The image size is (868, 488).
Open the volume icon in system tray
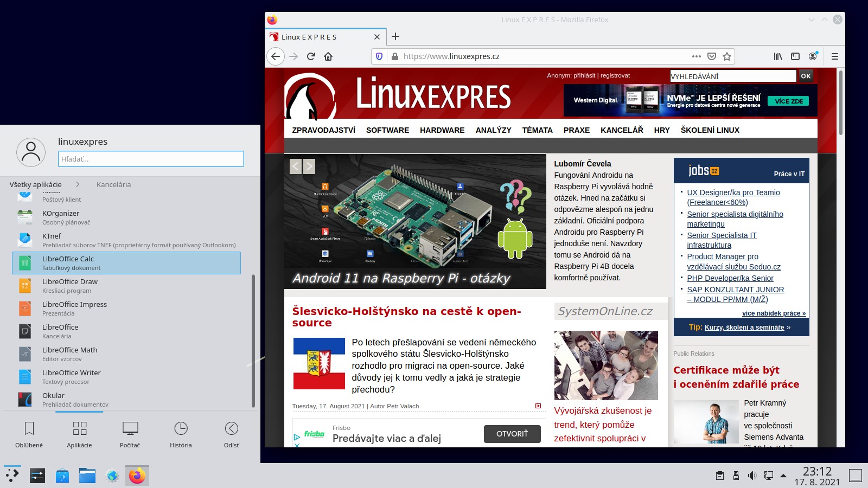(752, 476)
